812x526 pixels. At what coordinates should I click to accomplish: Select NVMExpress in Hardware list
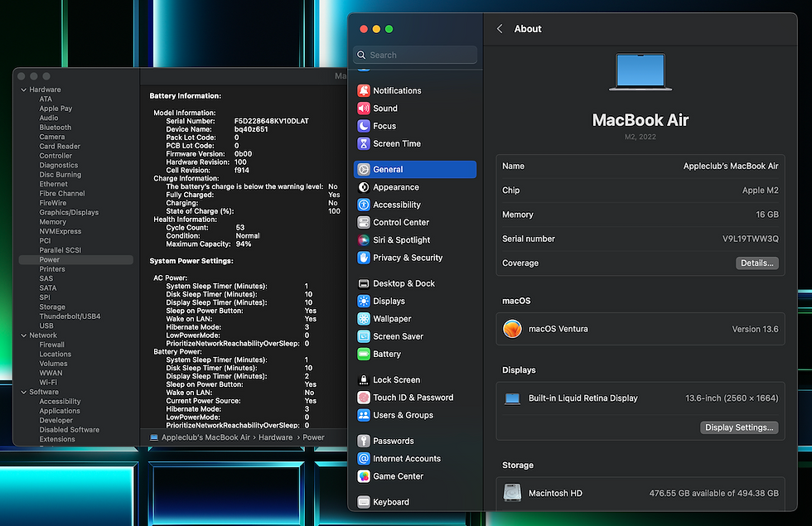pyautogui.click(x=60, y=231)
